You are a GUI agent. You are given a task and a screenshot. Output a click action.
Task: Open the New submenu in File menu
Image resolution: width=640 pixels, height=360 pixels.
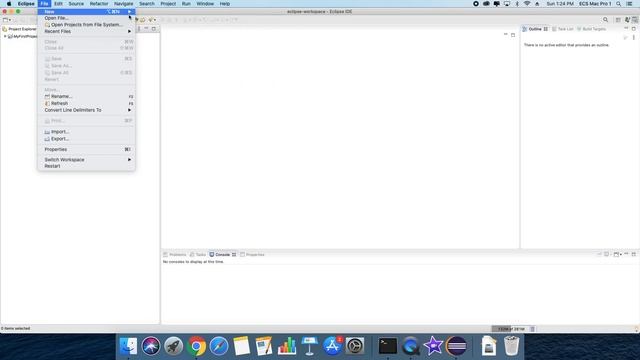(87, 11)
